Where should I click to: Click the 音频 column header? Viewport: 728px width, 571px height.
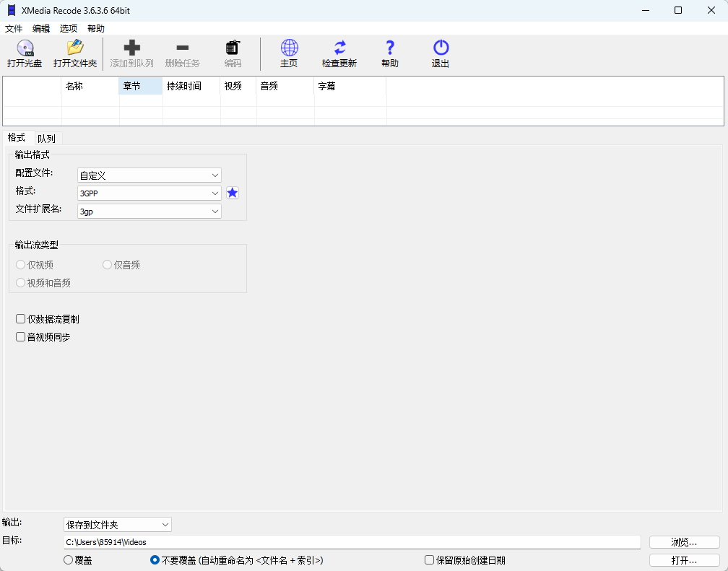(x=285, y=86)
